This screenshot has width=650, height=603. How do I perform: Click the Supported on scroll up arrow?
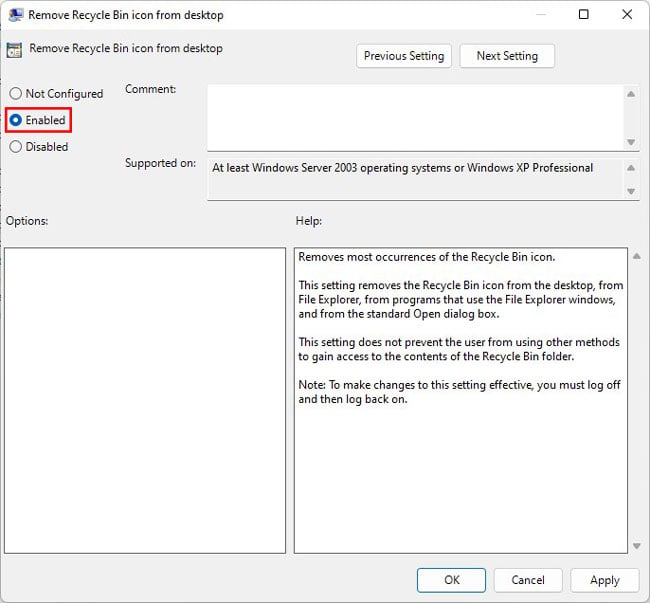[x=631, y=168]
